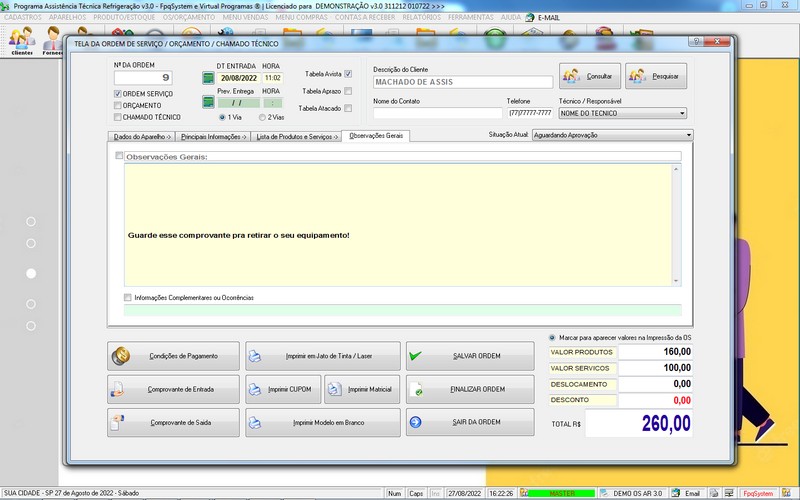Click SAIR DA ORDEM button
The height and width of the screenshot is (500, 800).
pyautogui.click(x=470, y=422)
